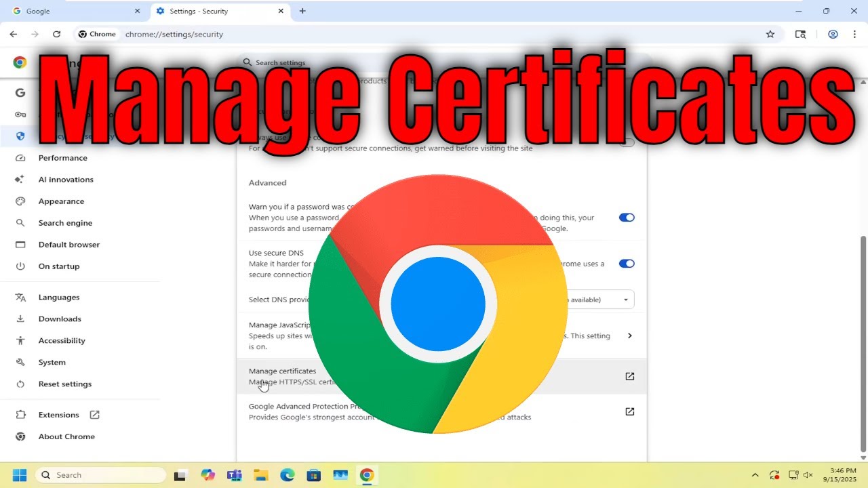
Task: Open Extensions page from sidebar
Action: click(x=58, y=415)
